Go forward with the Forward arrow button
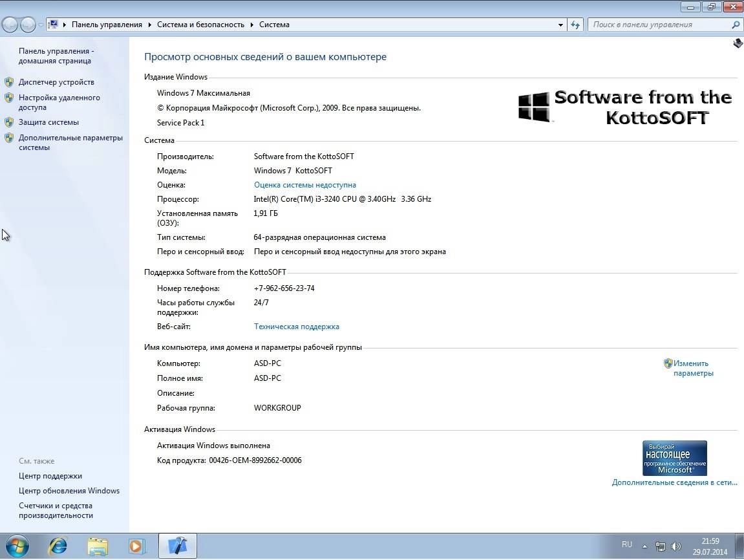This screenshot has height=560, width=744. pos(28,25)
